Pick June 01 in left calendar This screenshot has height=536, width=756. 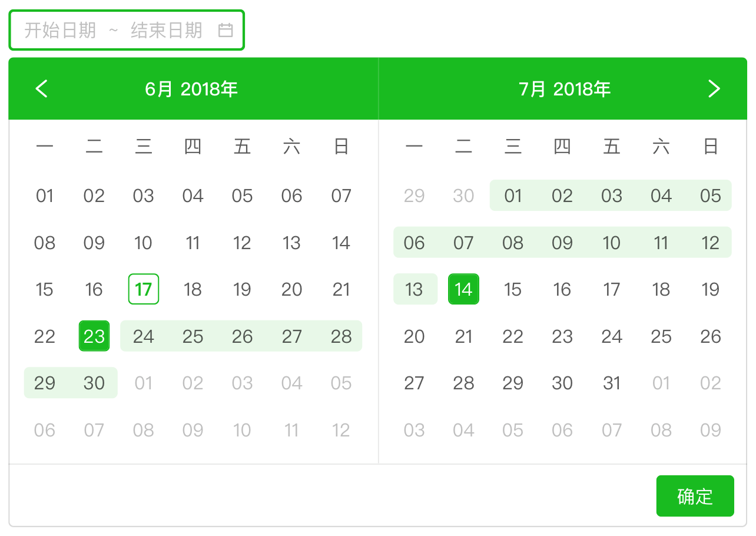tap(45, 196)
